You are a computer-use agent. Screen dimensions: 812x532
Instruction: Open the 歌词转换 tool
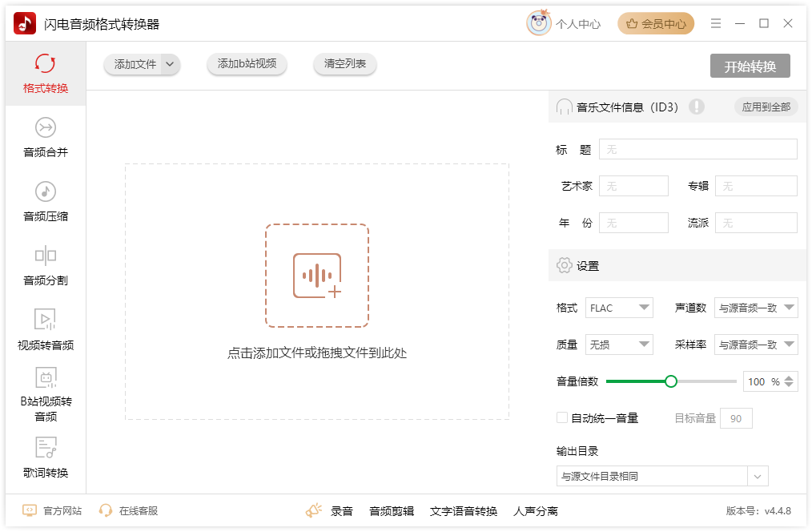[46, 458]
